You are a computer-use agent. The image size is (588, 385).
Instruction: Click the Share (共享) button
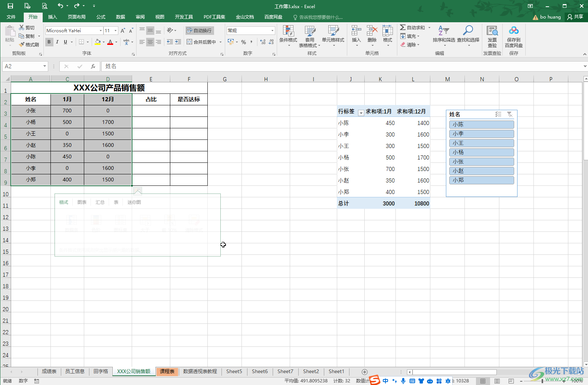tap(575, 17)
